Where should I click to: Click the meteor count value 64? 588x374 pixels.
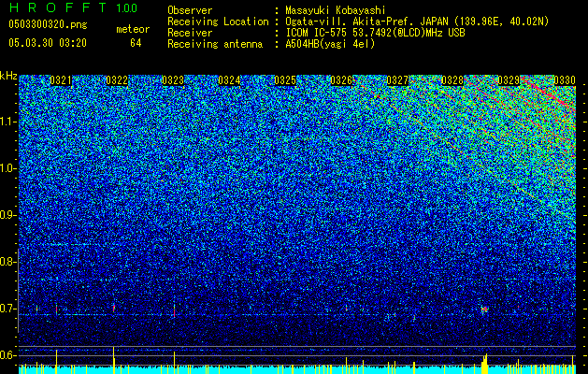click(136, 43)
